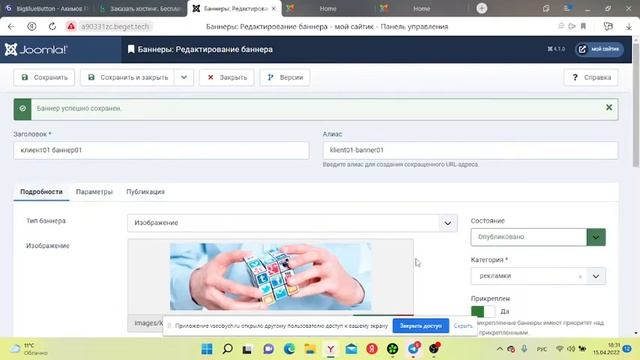The image size is (640, 360).
Task: Open Windows taskbar search
Action: pos(228,349)
